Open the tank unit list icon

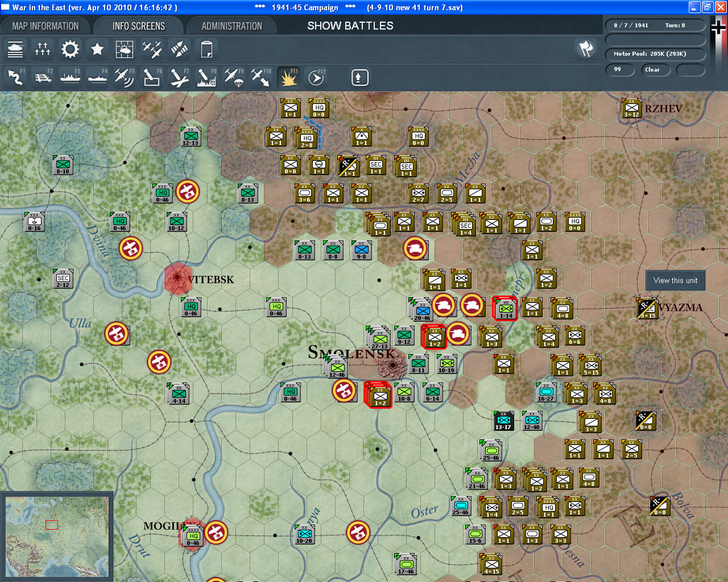pyautogui.click(x=15, y=49)
